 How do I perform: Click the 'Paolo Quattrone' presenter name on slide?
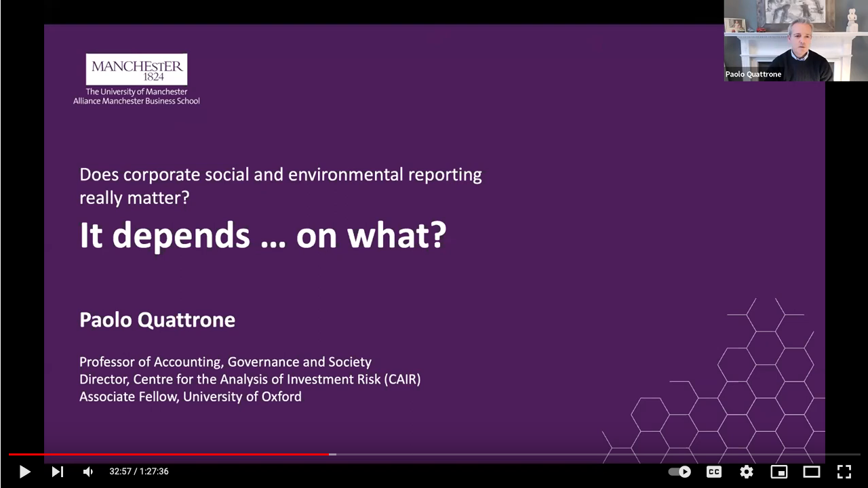click(x=157, y=320)
